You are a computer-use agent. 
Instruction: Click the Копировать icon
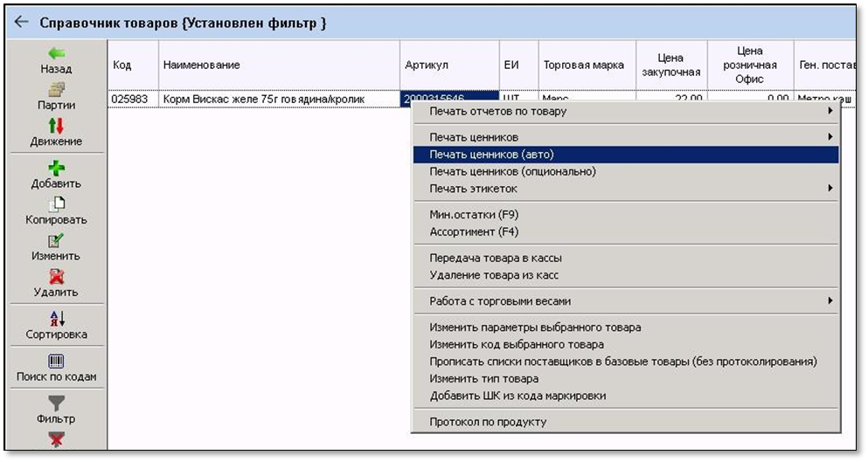[x=56, y=204]
